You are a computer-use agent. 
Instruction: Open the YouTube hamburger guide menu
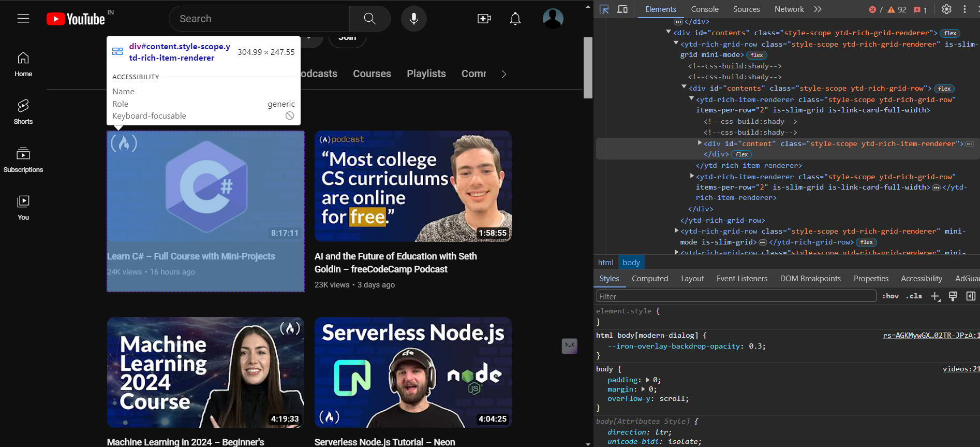(23, 19)
